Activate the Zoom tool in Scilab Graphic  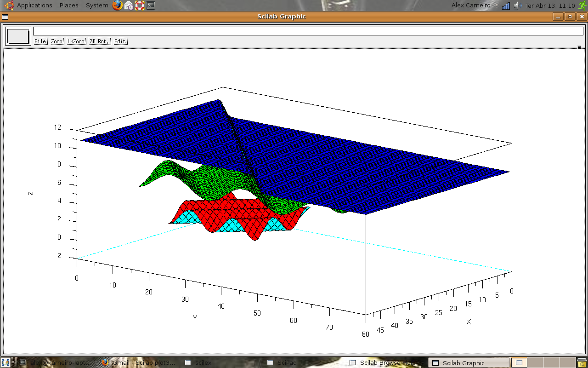[56, 41]
